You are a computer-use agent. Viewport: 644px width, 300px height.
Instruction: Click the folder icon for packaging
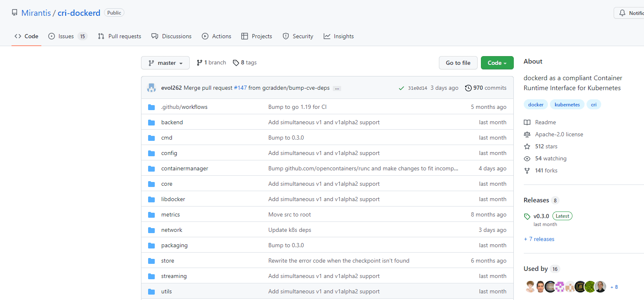click(151, 245)
